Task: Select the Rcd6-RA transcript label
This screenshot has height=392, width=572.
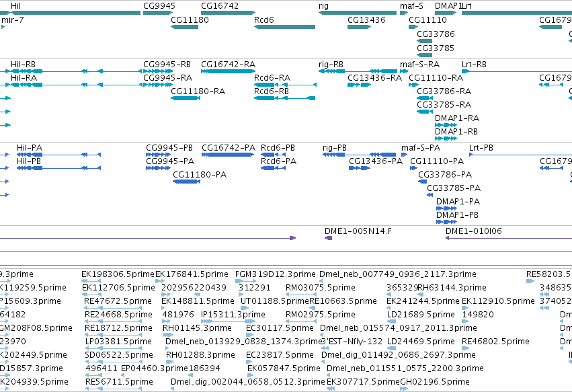Action: click(x=272, y=78)
